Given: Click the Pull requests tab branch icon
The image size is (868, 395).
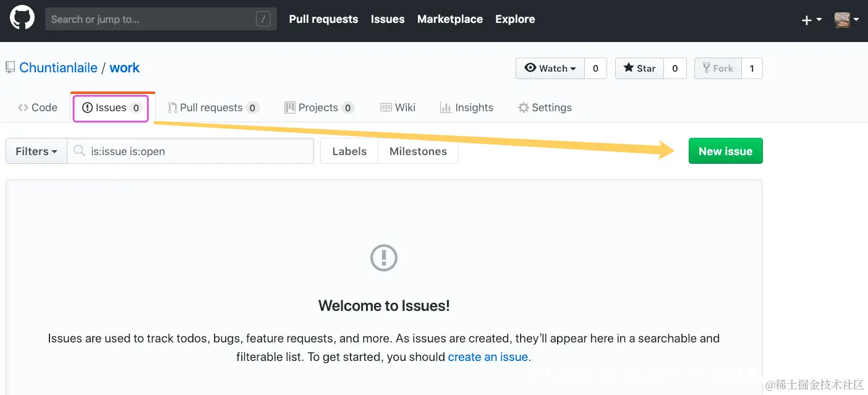Looking at the screenshot, I should coord(172,108).
